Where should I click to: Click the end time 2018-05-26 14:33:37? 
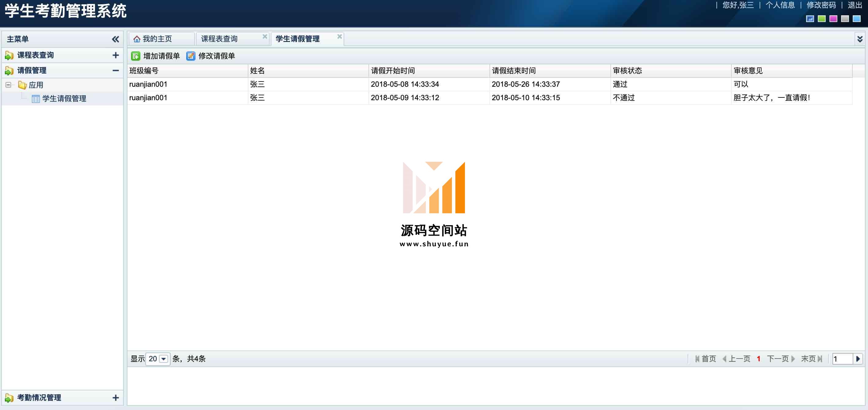coord(526,84)
